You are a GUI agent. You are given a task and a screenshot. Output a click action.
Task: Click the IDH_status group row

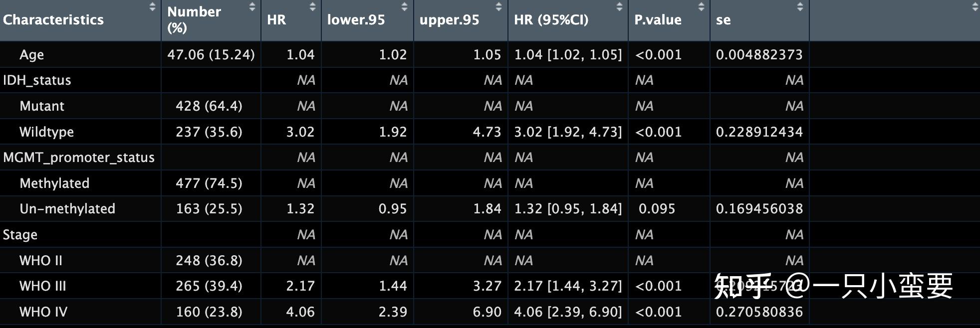coord(37,80)
